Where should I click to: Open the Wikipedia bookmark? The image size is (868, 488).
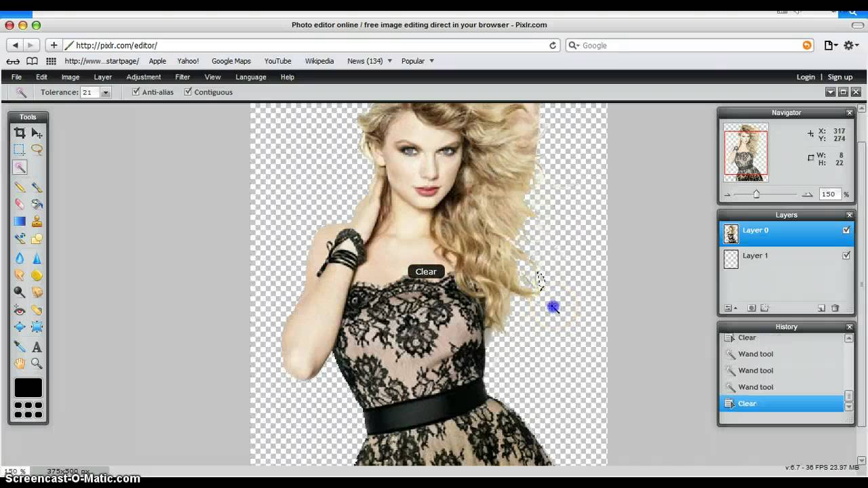coord(319,61)
